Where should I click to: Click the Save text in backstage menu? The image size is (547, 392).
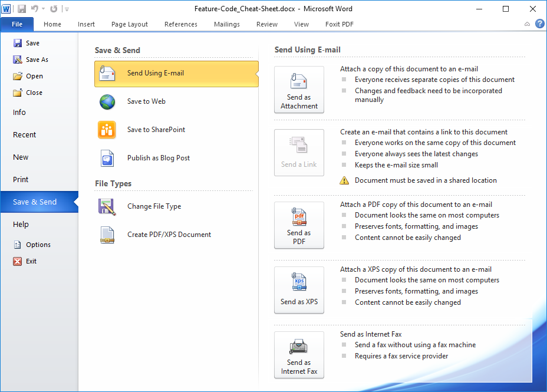(32, 43)
